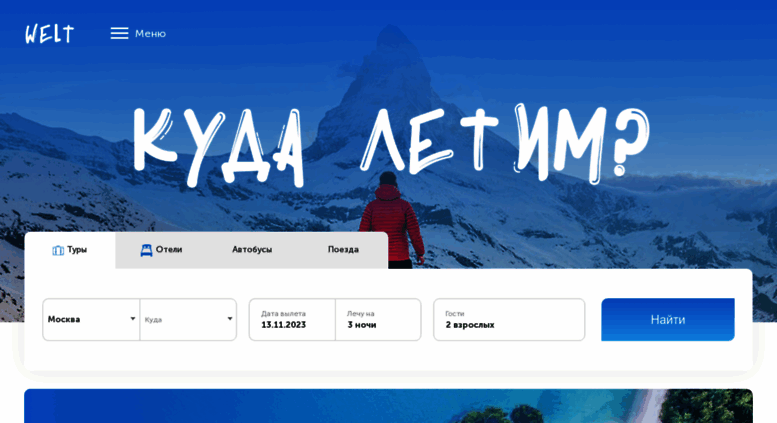Click the Найти search button
Viewport: 777px width, 423px height.
(x=668, y=319)
